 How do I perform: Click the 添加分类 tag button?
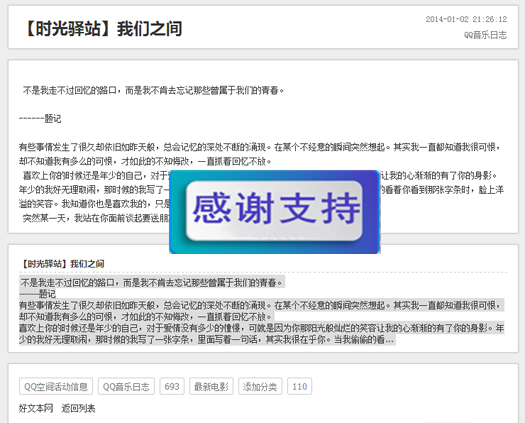point(260,386)
